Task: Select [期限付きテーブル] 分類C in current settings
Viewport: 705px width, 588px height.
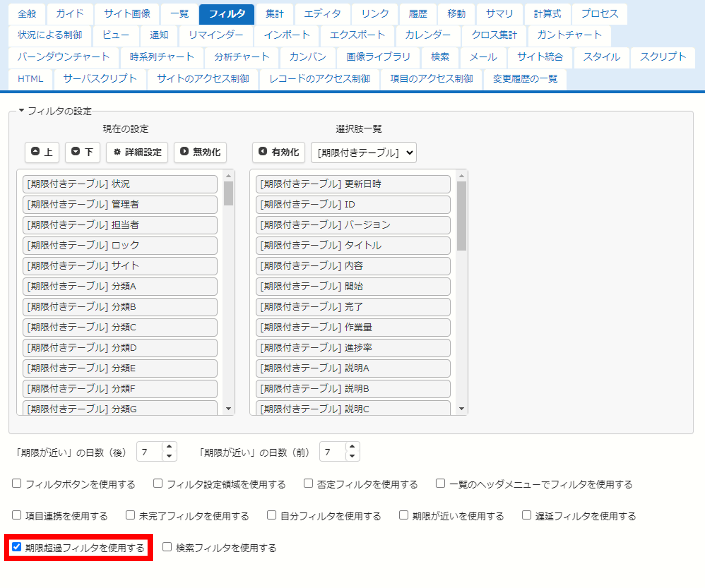Action: coord(120,327)
